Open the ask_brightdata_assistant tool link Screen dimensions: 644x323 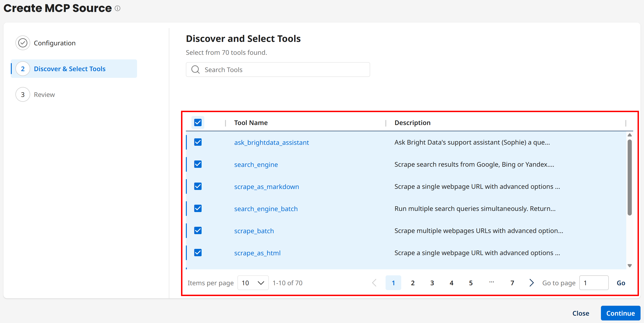[272, 142]
